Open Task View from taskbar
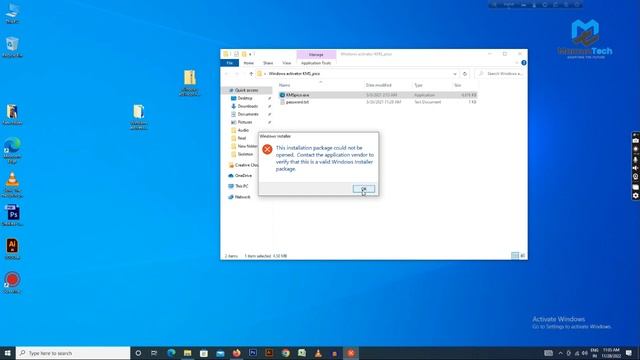Screen dimensions: 640x360 click(x=154, y=353)
